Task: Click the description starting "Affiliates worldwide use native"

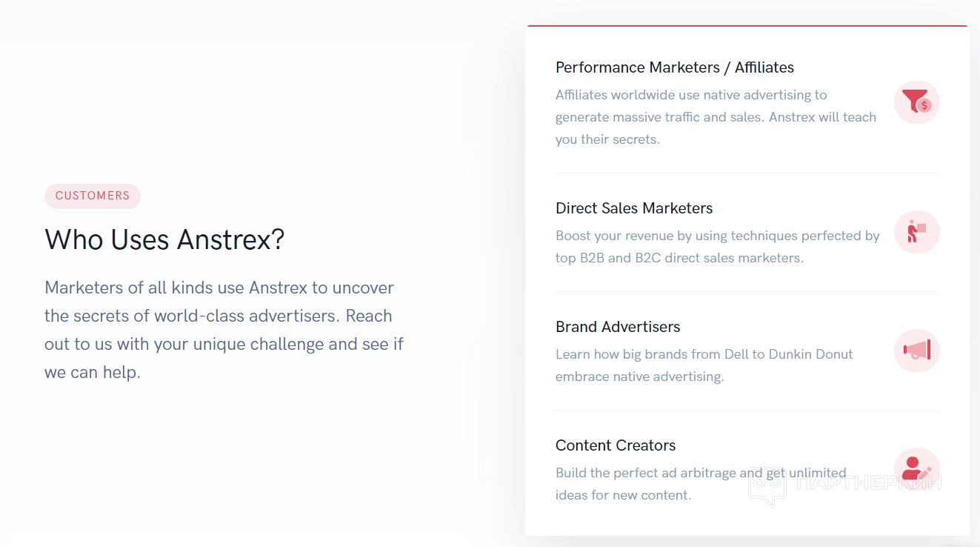Action: coord(716,117)
